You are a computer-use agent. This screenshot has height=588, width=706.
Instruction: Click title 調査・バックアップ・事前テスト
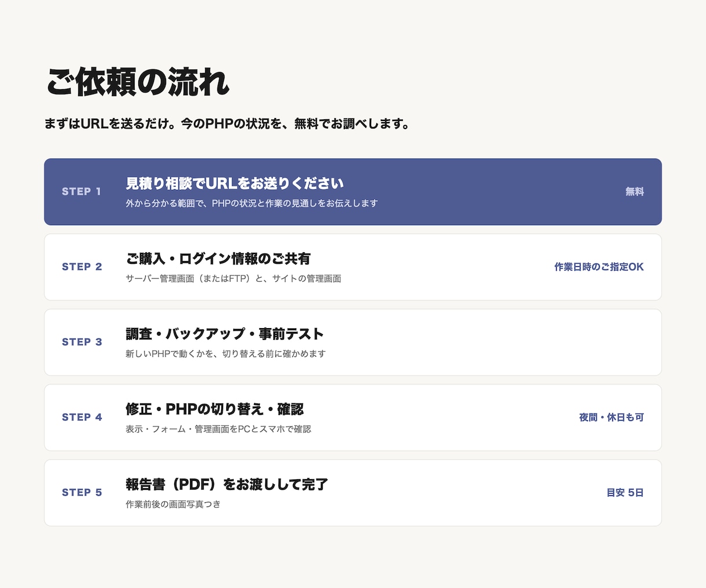[x=225, y=334]
